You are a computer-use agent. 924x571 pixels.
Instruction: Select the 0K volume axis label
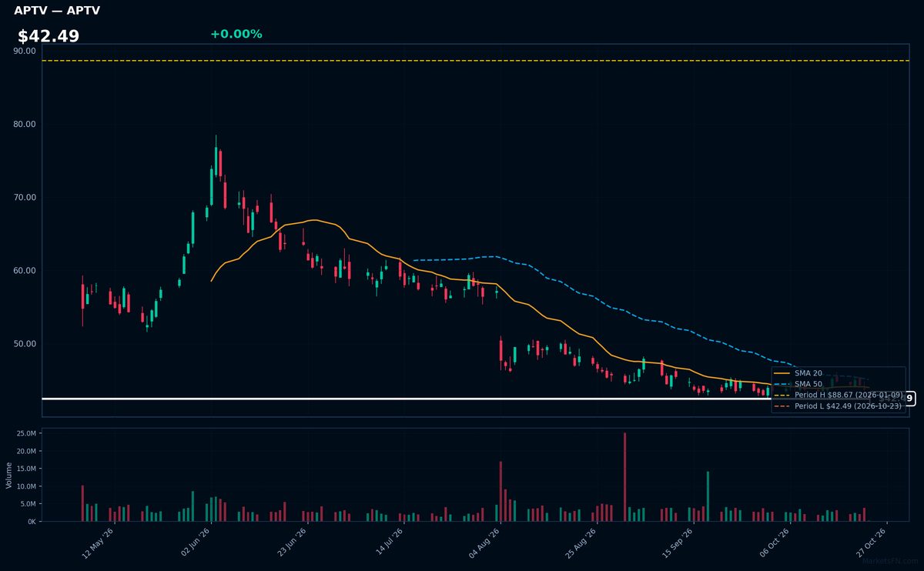(32, 522)
